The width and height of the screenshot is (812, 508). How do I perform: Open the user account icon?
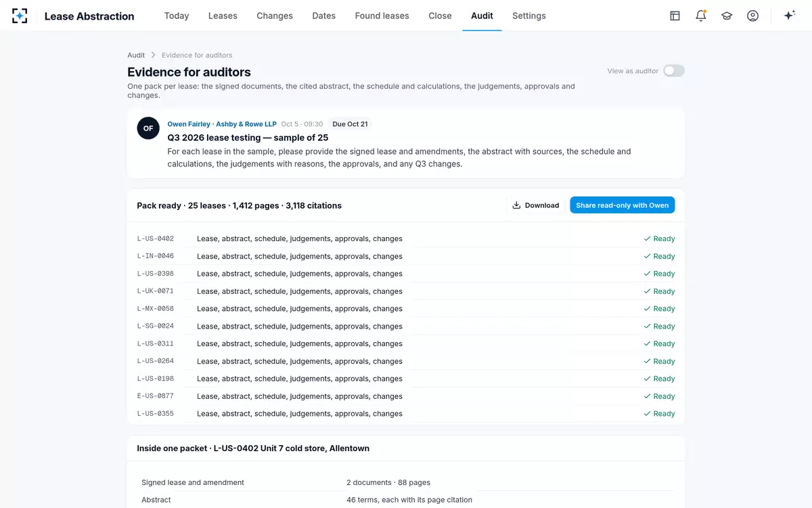[752, 16]
